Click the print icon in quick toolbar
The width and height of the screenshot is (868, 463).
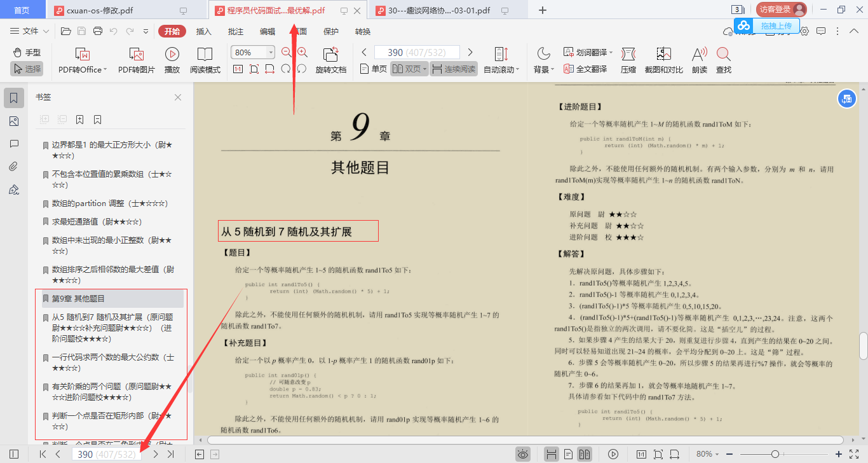click(x=97, y=31)
